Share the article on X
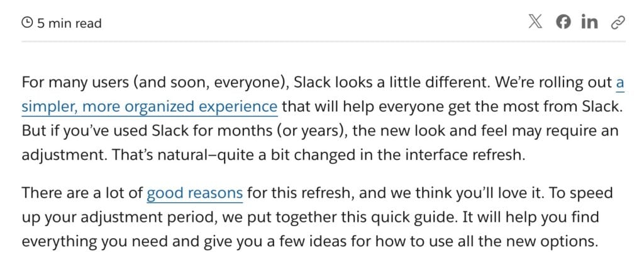Screen dimensions: 644x274 pos(535,22)
